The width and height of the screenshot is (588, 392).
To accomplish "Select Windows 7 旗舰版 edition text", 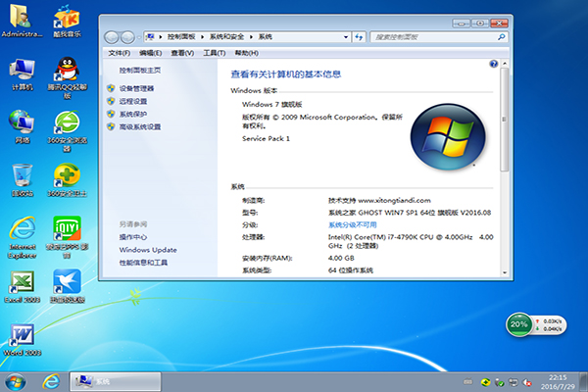I will click(x=271, y=104).
